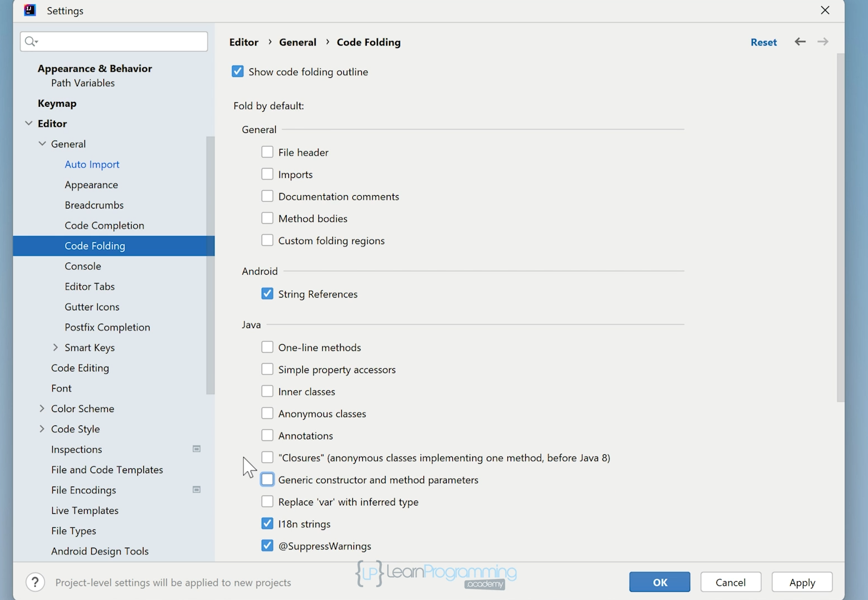Enable Custom folding regions
Image resolution: width=868 pixels, height=600 pixels.
click(267, 240)
